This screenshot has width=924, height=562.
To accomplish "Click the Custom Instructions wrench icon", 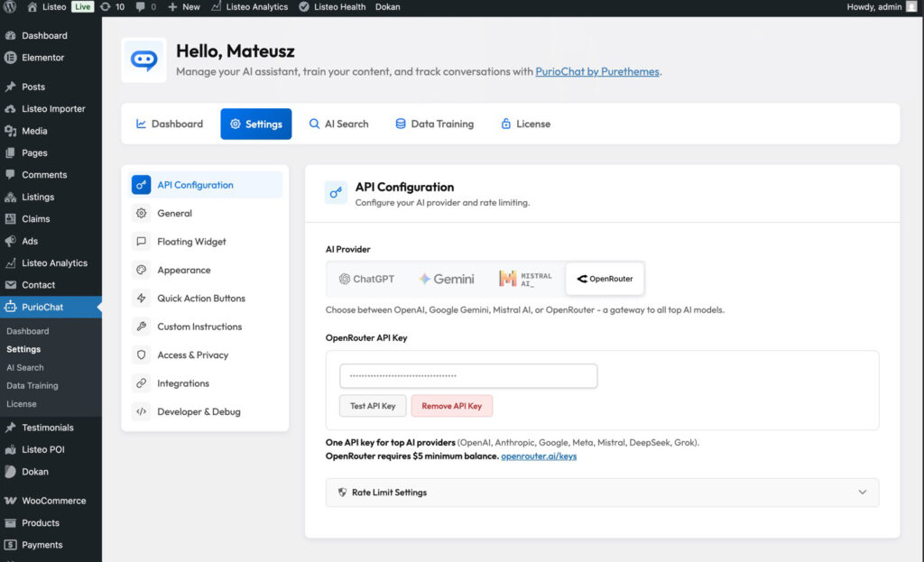I will [142, 327].
